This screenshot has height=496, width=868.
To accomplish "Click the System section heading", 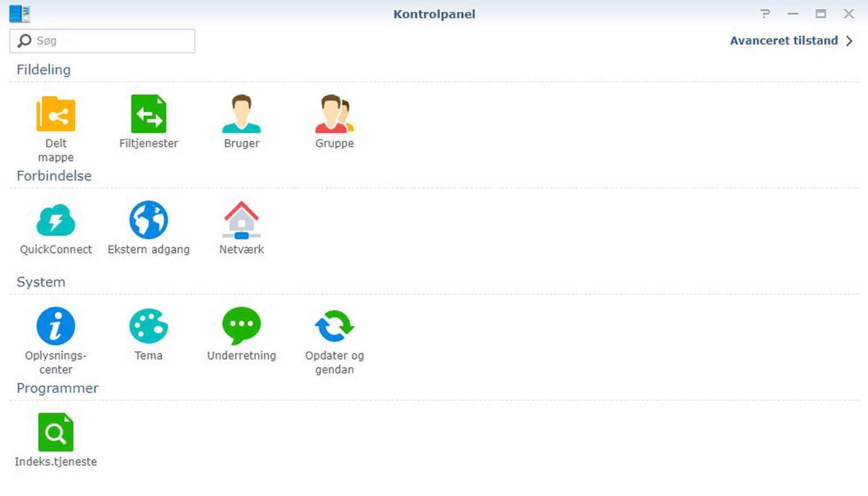I will tap(41, 282).
